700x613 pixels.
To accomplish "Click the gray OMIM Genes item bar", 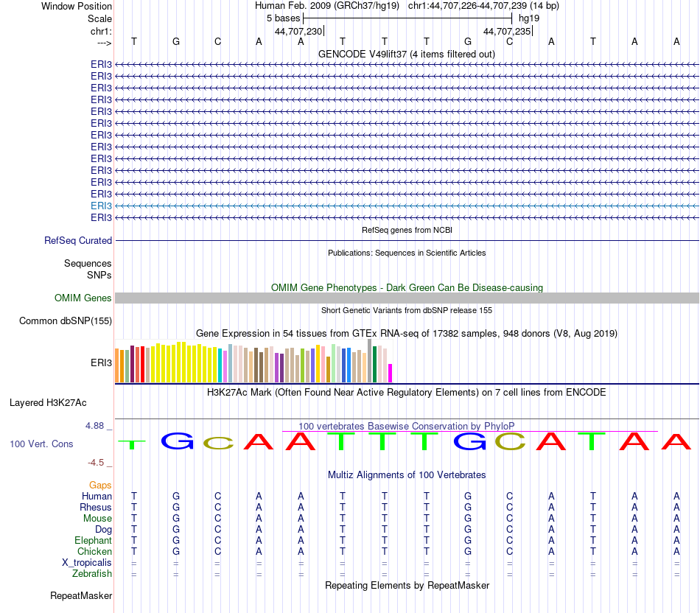I will (x=407, y=298).
